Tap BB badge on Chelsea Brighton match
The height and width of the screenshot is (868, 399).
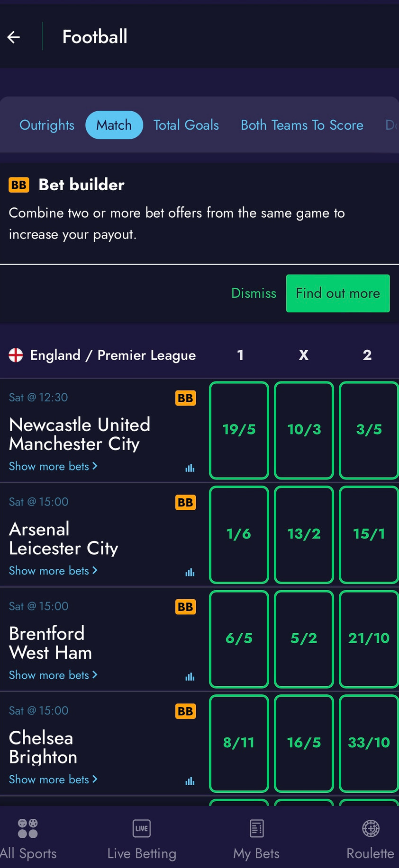click(x=185, y=711)
